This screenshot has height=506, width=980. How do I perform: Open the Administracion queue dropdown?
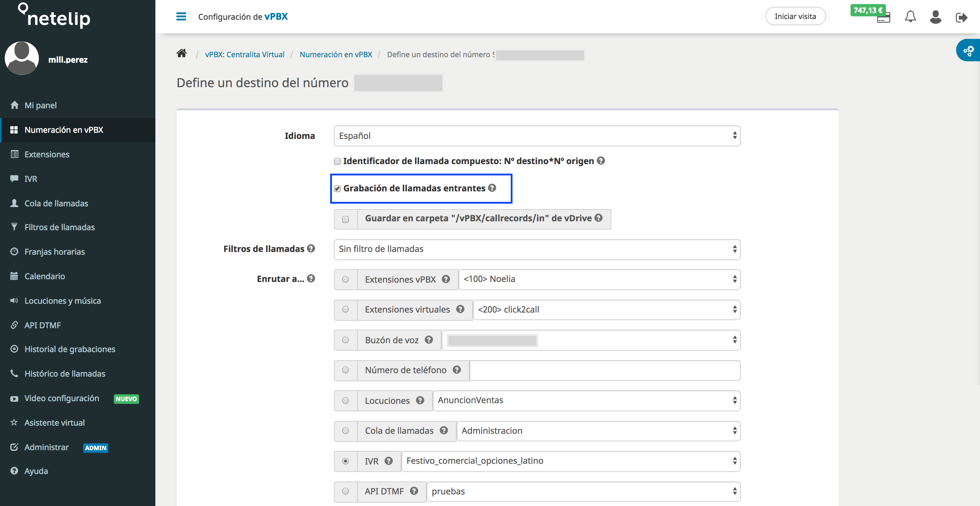pos(598,431)
